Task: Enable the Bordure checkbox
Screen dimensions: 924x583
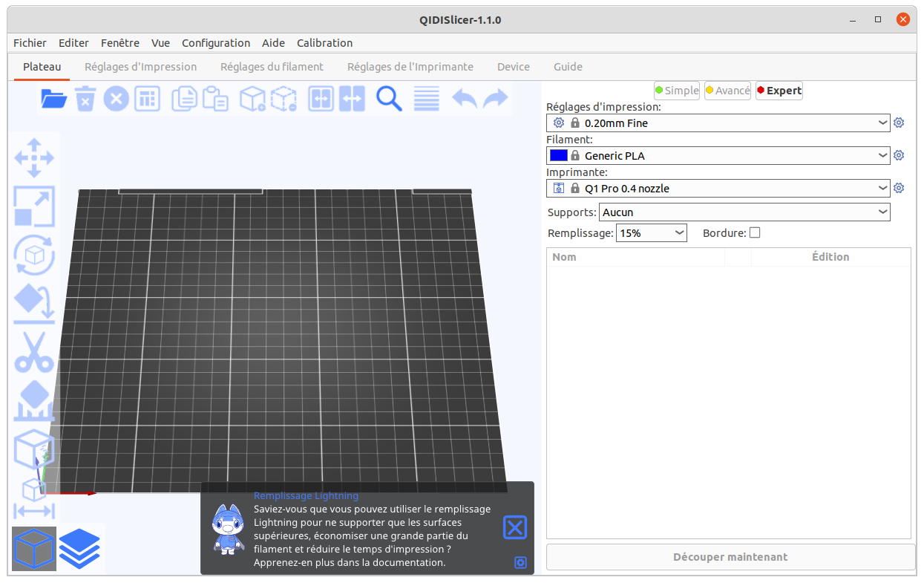Action: tap(755, 233)
